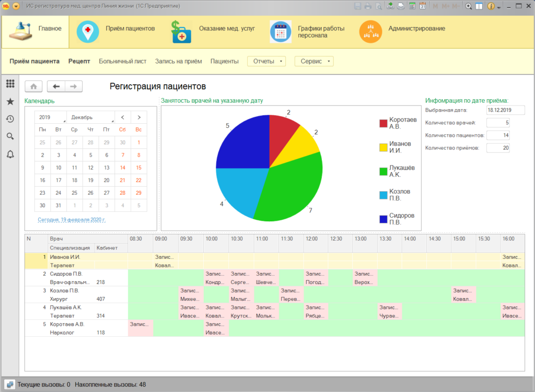Expand the arrow next to info icon
The image size is (535, 392).
(499, 7)
